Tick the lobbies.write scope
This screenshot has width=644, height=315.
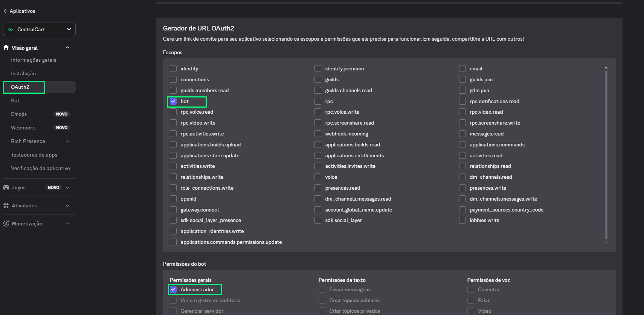pos(462,220)
